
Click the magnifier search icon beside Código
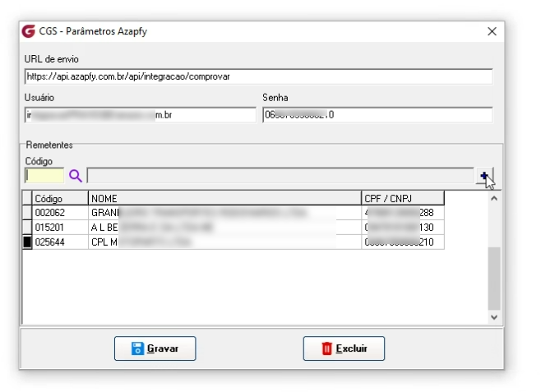[75, 176]
